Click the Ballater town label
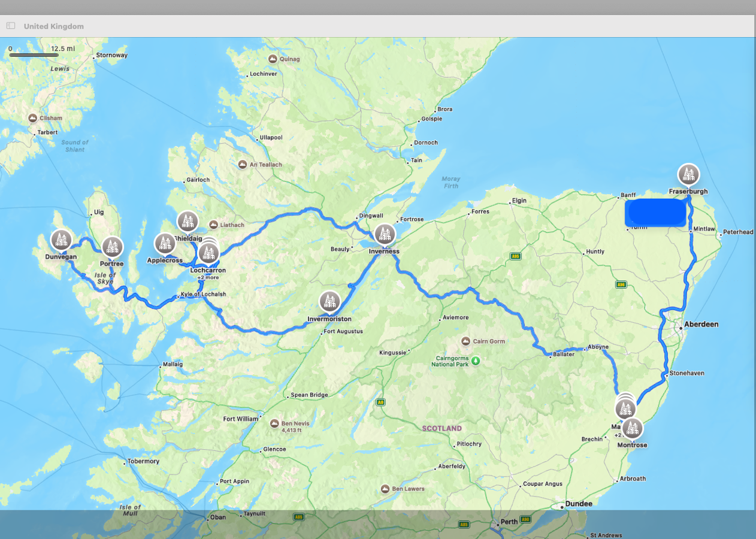 [x=564, y=355]
